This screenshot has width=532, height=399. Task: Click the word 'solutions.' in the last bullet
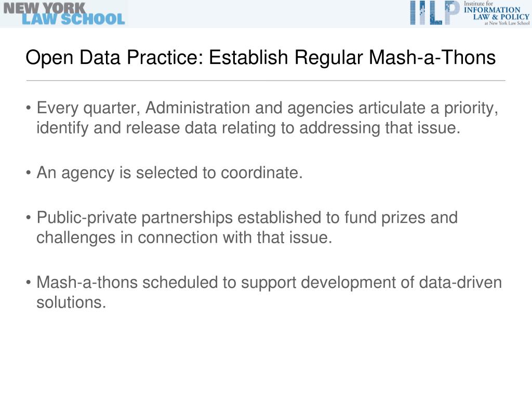coord(71,302)
